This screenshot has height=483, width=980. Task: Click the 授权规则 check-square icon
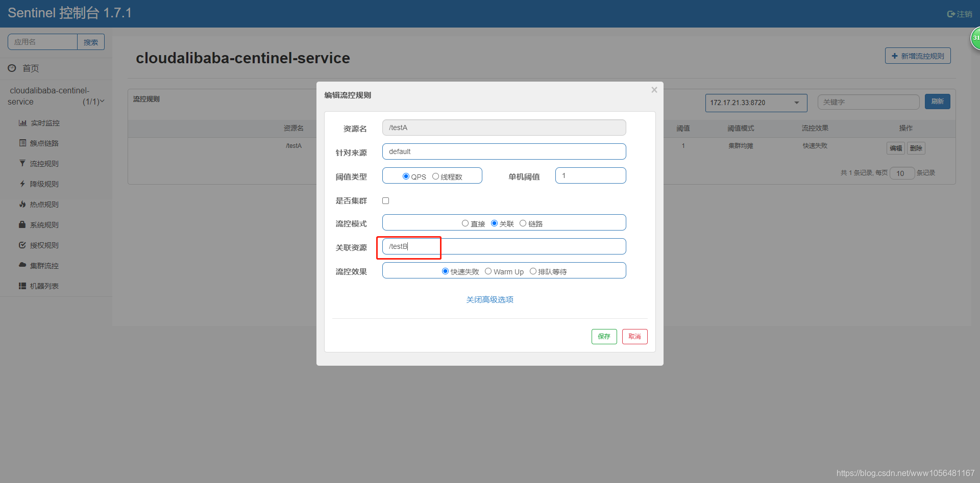[22, 245]
